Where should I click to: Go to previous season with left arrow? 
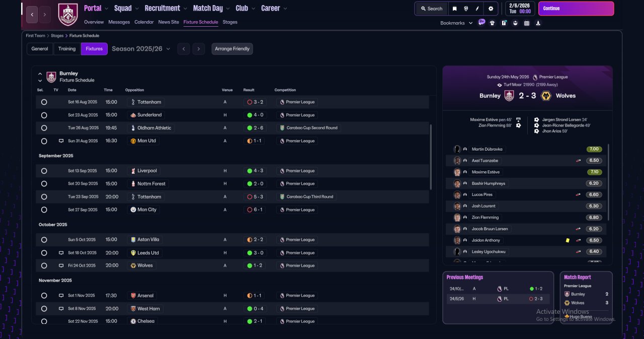coord(184,49)
